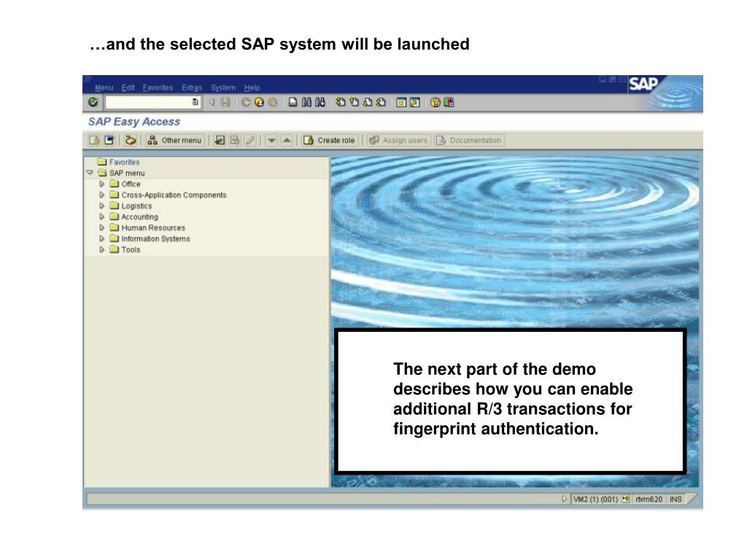This screenshot has width=747, height=560.
Task: Click the Create New Session icon
Action: click(x=401, y=102)
